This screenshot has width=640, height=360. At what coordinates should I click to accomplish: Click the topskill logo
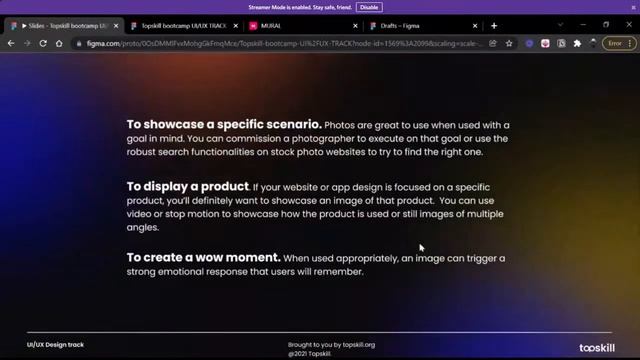tap(597, 348)
